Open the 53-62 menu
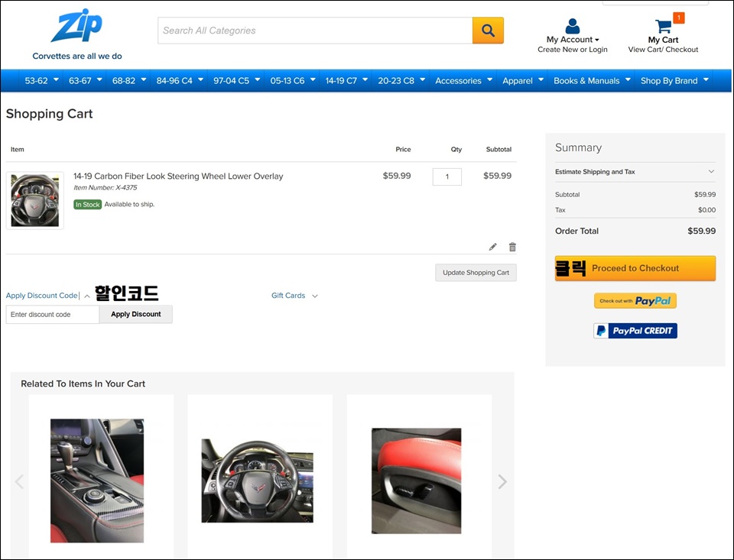Image resolution: width=734 pixels, height=560 pixels. (x=41, y=80)
